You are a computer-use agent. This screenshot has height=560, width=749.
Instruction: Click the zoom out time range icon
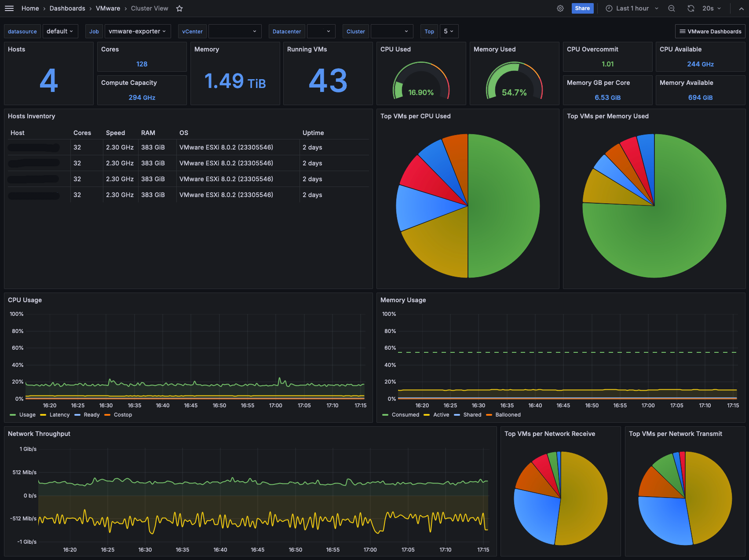[672, 8]
